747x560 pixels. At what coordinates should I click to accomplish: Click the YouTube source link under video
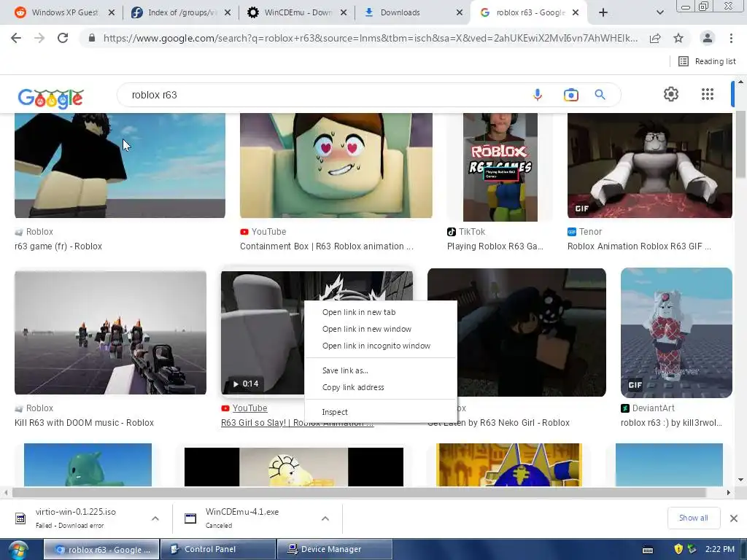[249, 408]
